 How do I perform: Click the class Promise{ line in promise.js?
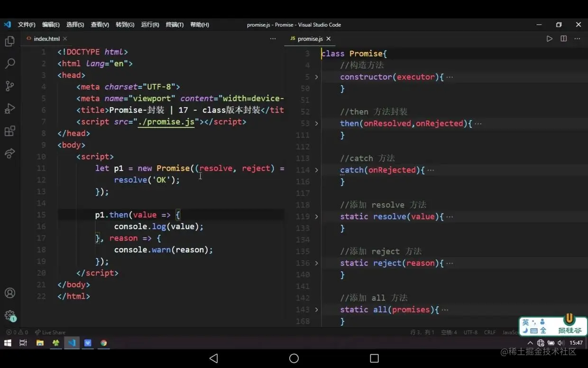(x=354, y=54)
